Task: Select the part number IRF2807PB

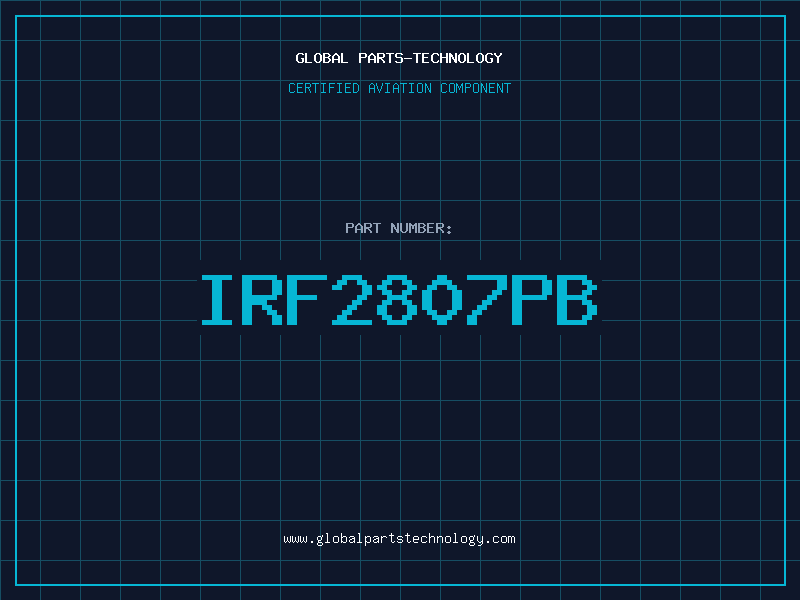Action: [399, 299]
